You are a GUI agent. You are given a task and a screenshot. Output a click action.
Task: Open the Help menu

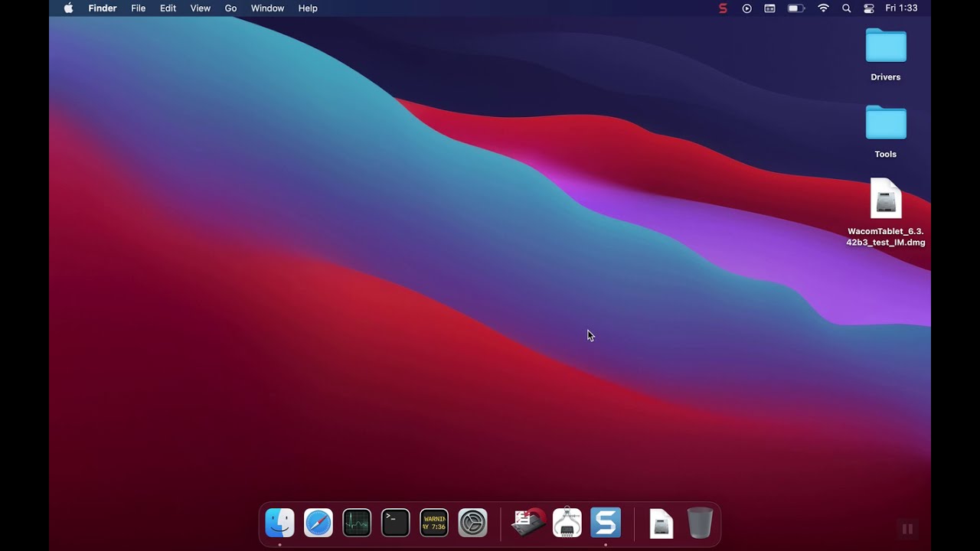pos(308,8)
